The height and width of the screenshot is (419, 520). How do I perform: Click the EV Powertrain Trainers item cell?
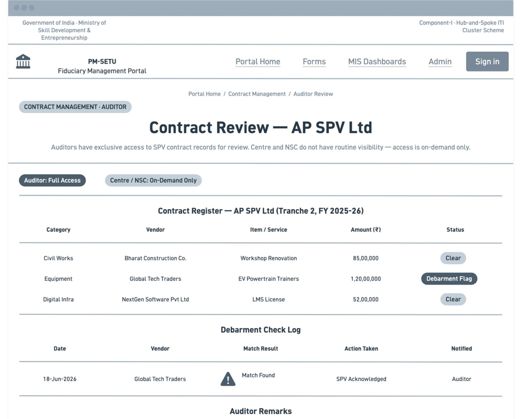(x=269, y=279)
